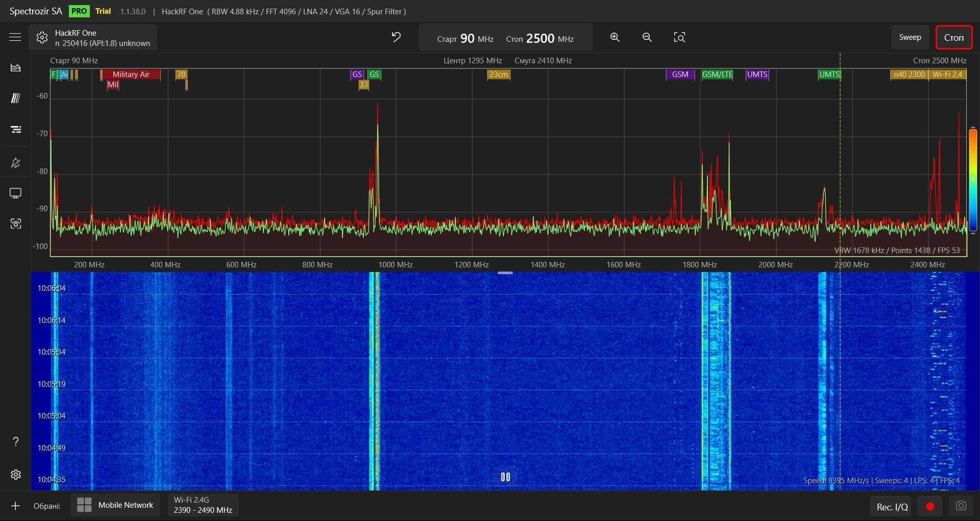Screen dimensions: 980x521
Task: Click the GSM band label
Action: click(680, 75)
